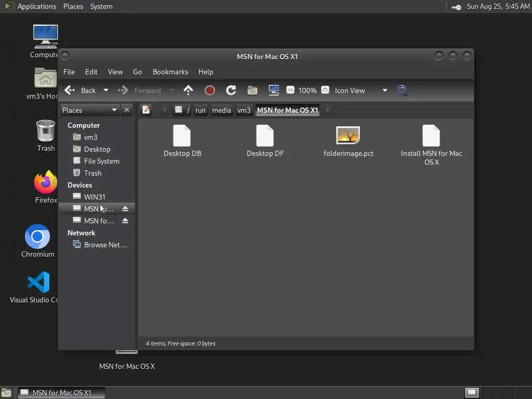Activate MSN for Mac OS X1 taskbar button
This screenshot has width=532, height=399.
(x=61, y=393)
